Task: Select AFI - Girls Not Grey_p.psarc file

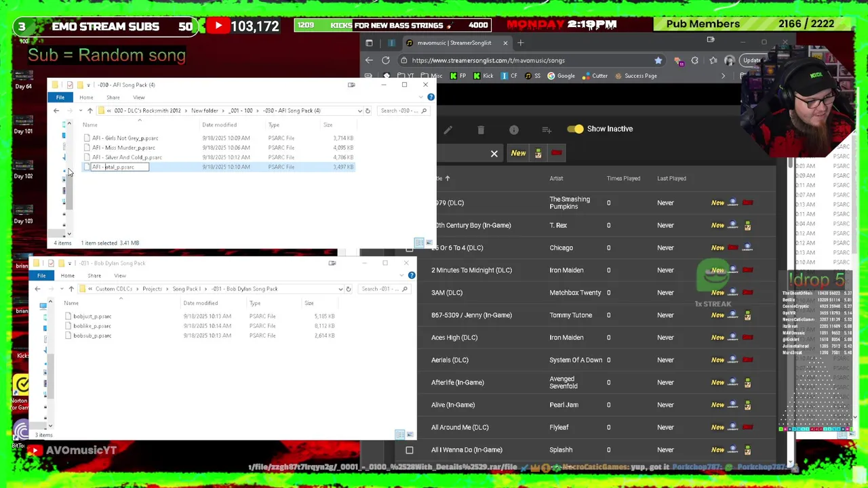Action: tap(125, 138)
